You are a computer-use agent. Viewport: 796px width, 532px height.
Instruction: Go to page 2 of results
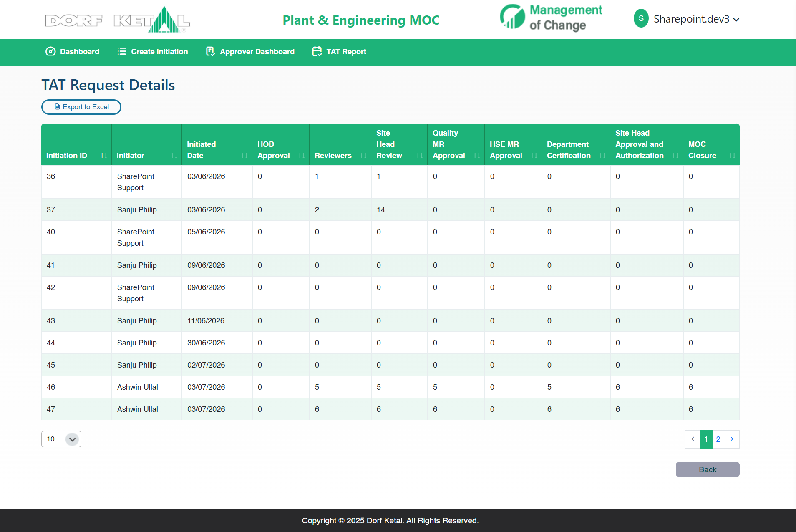point(718,439)
